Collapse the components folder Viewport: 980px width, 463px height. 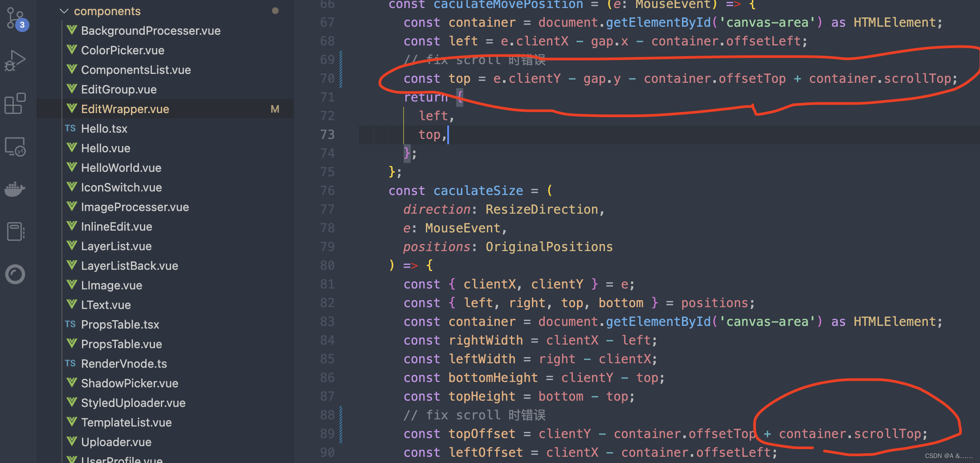point(107,11)
